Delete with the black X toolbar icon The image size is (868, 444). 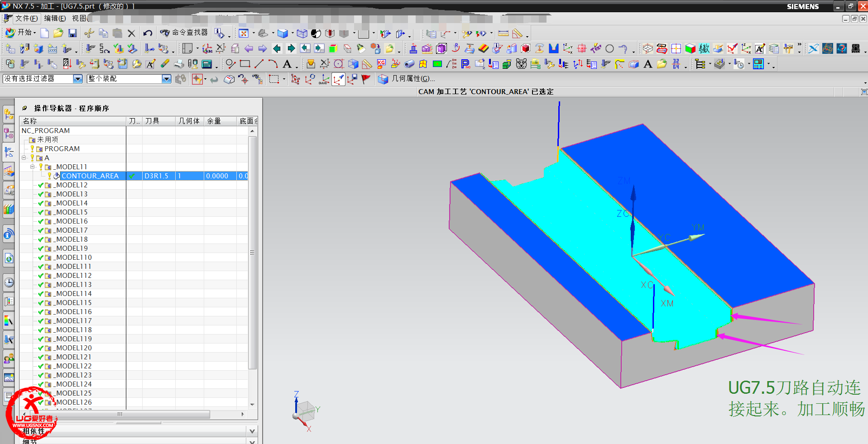pyautogui.click(x=131, y=33)
